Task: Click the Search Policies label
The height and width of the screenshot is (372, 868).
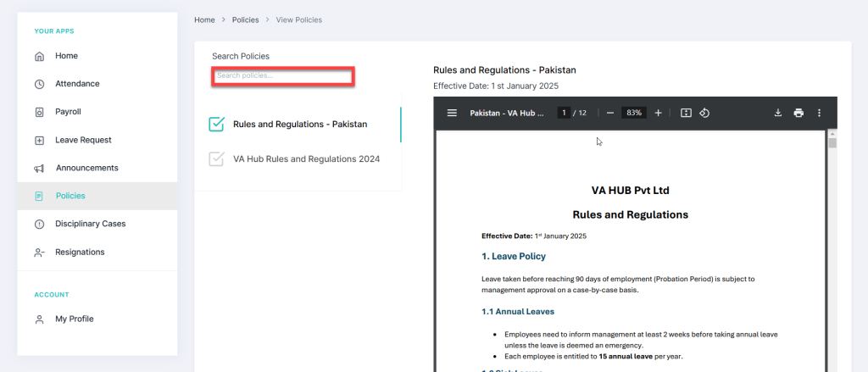Action: point(241,57)
